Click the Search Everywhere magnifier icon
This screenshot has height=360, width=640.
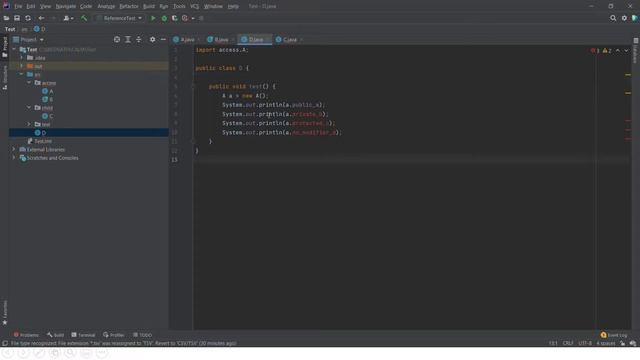click(613, 18)
